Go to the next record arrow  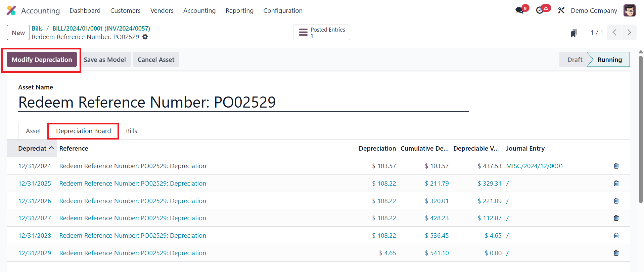click(x=629, y=33)
